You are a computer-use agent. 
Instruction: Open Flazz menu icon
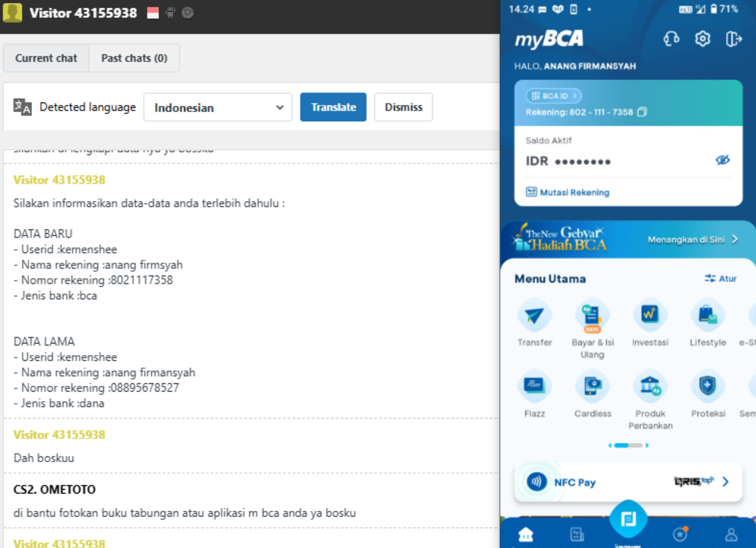(534, 386)
